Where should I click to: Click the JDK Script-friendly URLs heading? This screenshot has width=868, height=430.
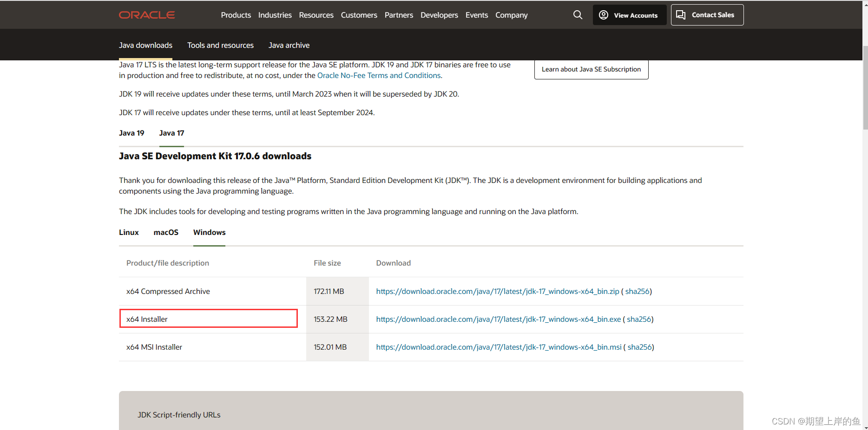point(179,415)
